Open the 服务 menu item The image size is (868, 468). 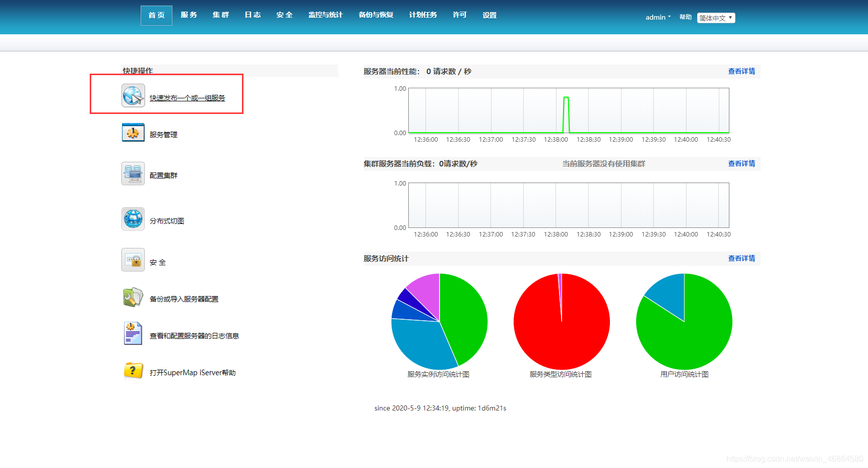pos(189,15)
